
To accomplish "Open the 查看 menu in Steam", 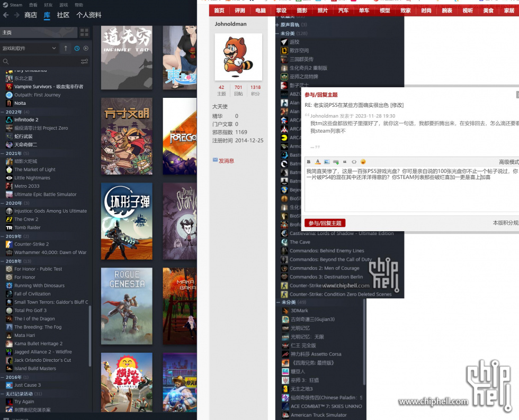I will pyautogui.click(x=33, y=5).
